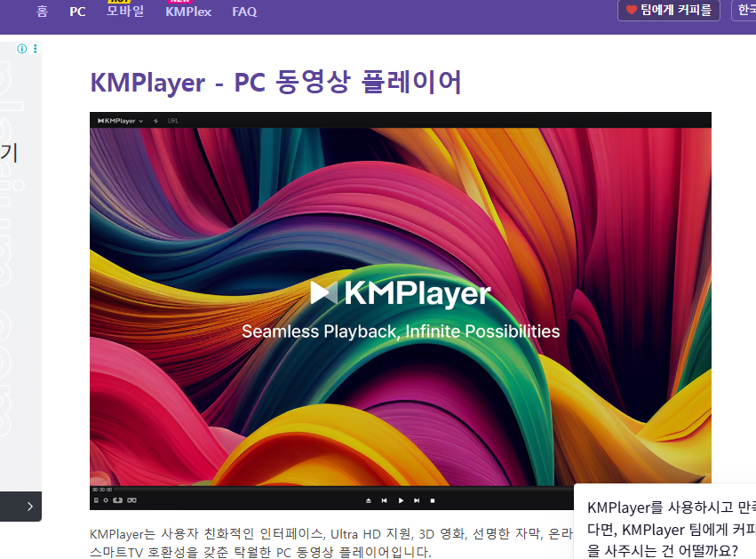Open the 모바일 navigation tab
The height and width of the screenshot is (559, 756).
(124, 12)
